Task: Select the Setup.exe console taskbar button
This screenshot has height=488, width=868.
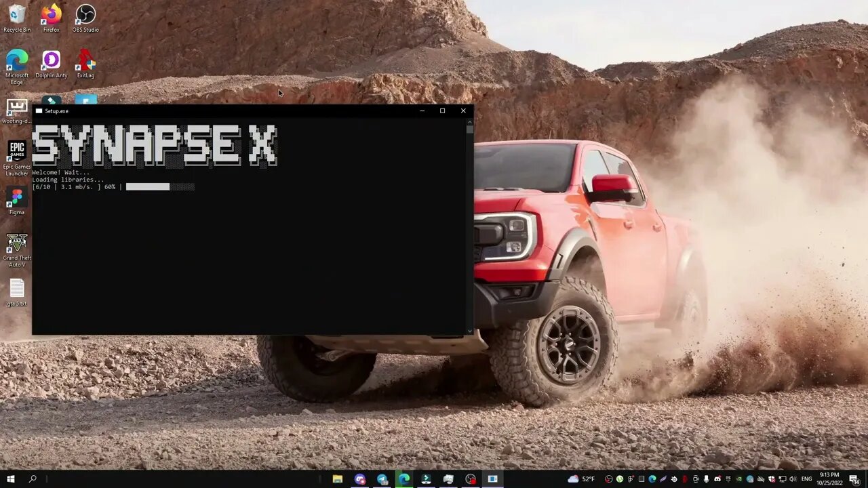Action: click(x=493, y=479)
